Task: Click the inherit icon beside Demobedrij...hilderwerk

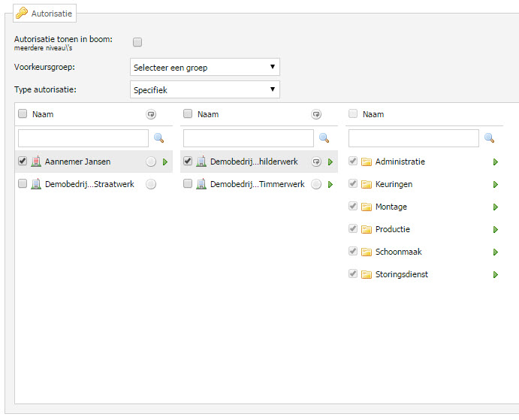Action: (x=316, y=162)
